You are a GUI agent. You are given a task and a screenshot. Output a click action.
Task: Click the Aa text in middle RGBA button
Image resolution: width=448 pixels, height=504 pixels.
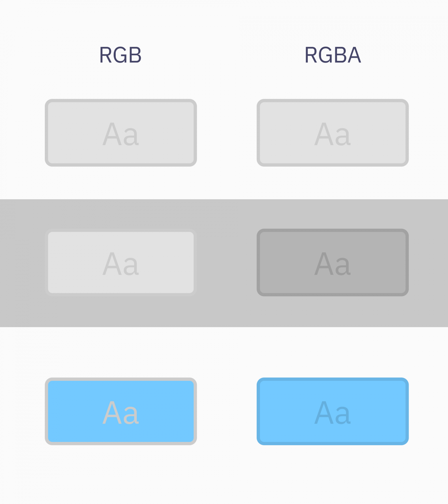pos(333,264)
